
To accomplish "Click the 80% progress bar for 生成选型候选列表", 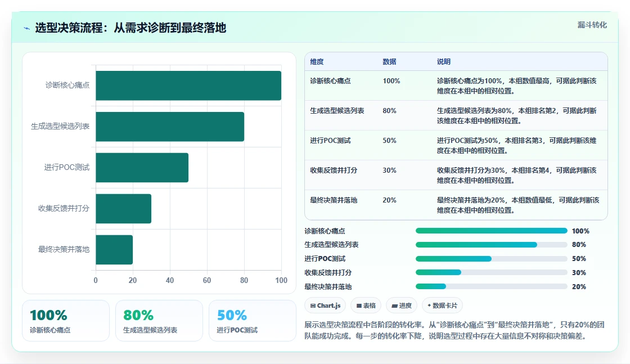I will pyautogui.click(x=492, y=245).
